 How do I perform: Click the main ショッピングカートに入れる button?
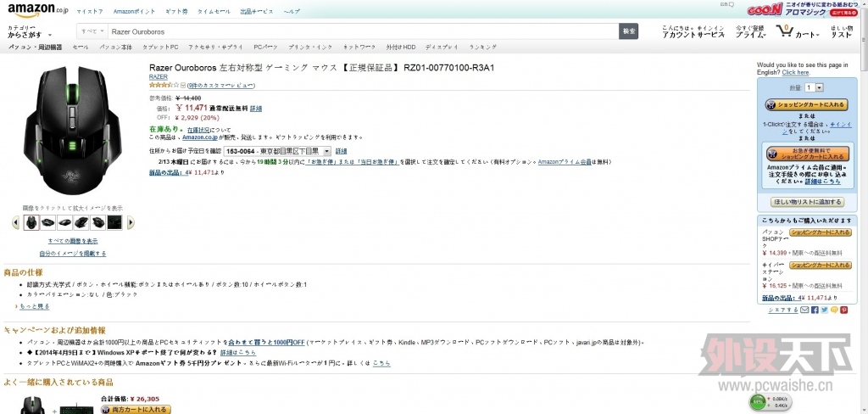806,104
